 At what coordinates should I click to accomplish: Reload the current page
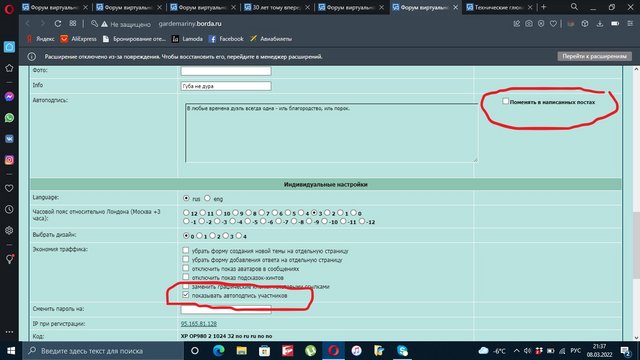[58, 24]
